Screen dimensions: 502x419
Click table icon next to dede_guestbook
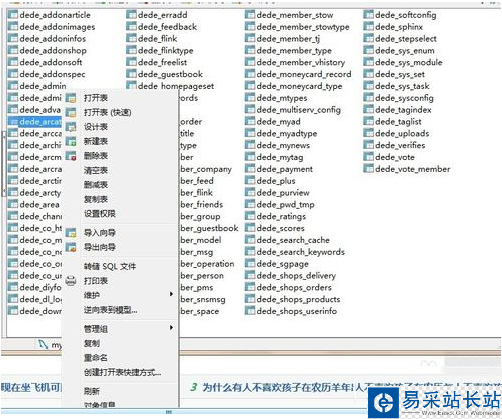(x=131, y=74)
